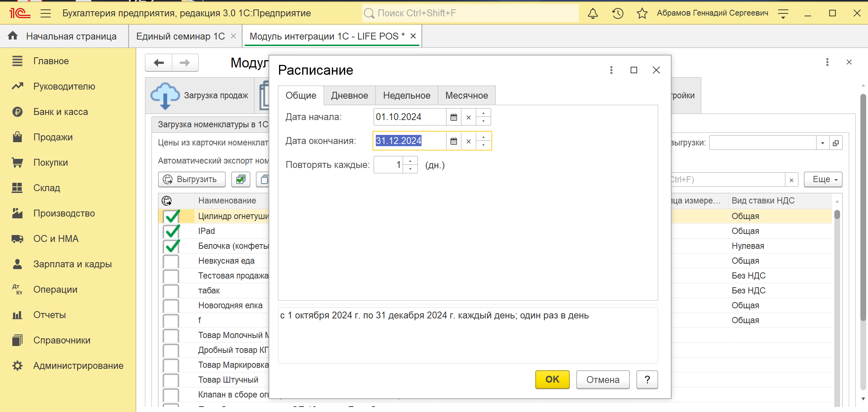Click the Справочники books icon
The height and width of the screenshot is (412, 868).
coord(17,340)
